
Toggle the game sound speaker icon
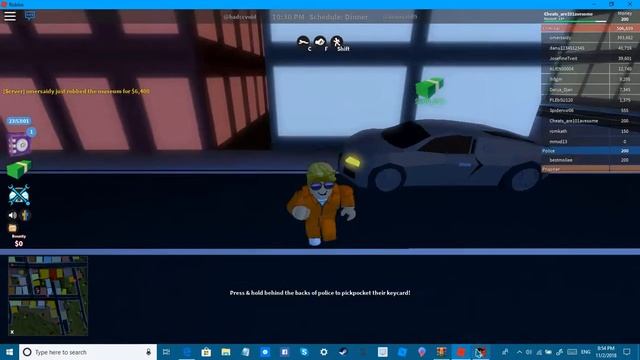13,215
